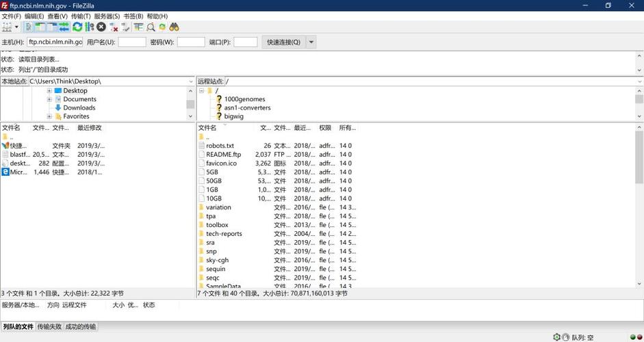Open the 帮助(H) menu
The image size is (644, 342).
[x=157, y=16]
